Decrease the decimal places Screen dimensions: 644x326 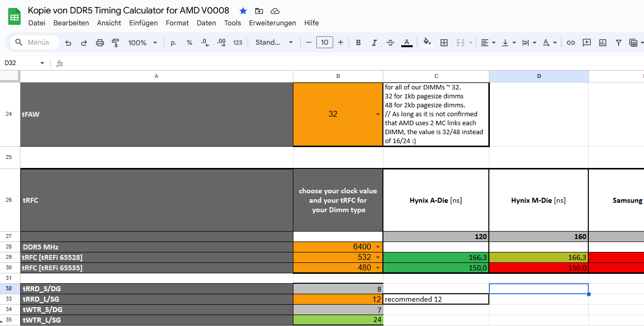[205, 43]
